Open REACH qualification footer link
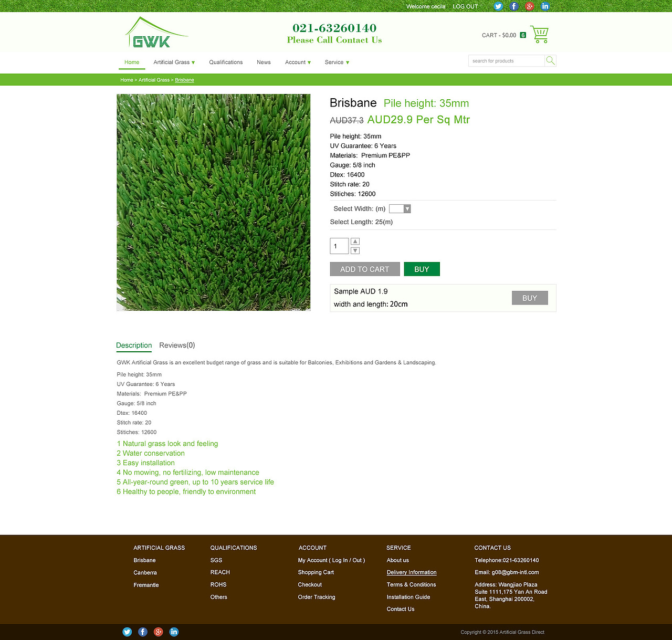 220,572
